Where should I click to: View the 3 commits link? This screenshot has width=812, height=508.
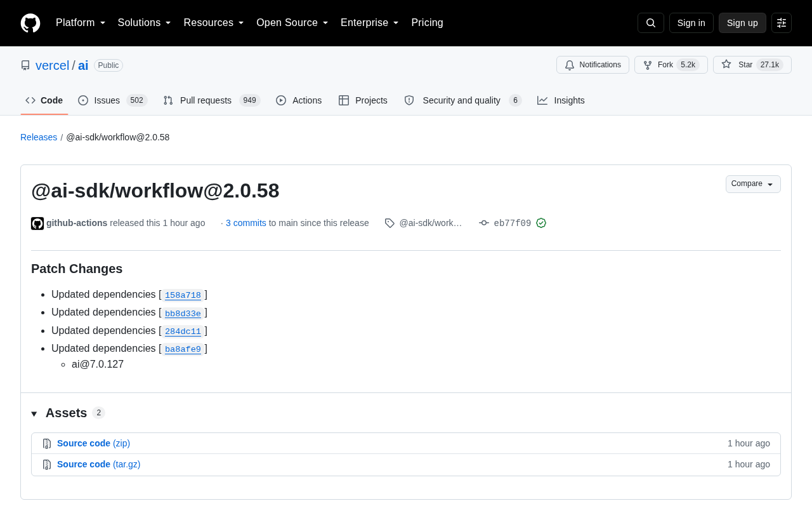click(246, 223)
